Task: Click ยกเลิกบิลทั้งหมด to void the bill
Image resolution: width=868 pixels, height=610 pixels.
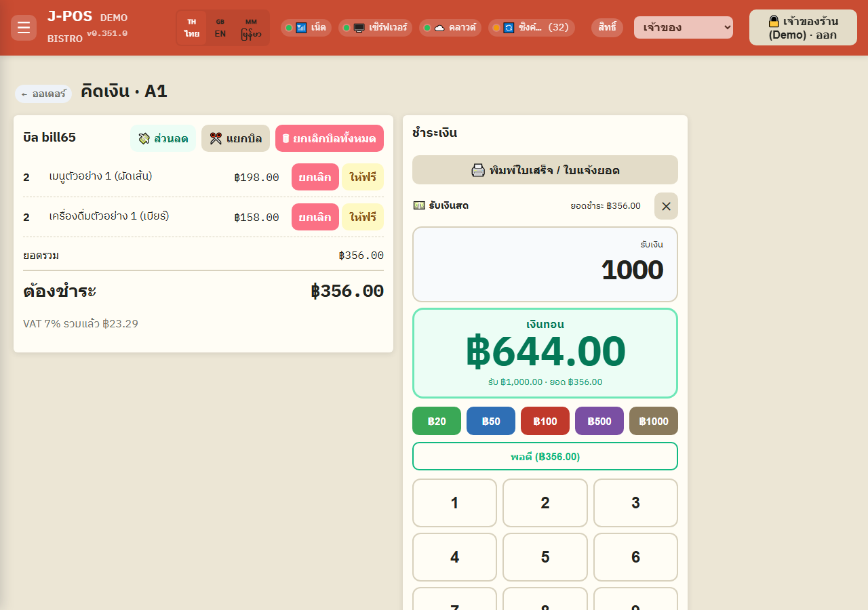Action: (x=330, y=138)
